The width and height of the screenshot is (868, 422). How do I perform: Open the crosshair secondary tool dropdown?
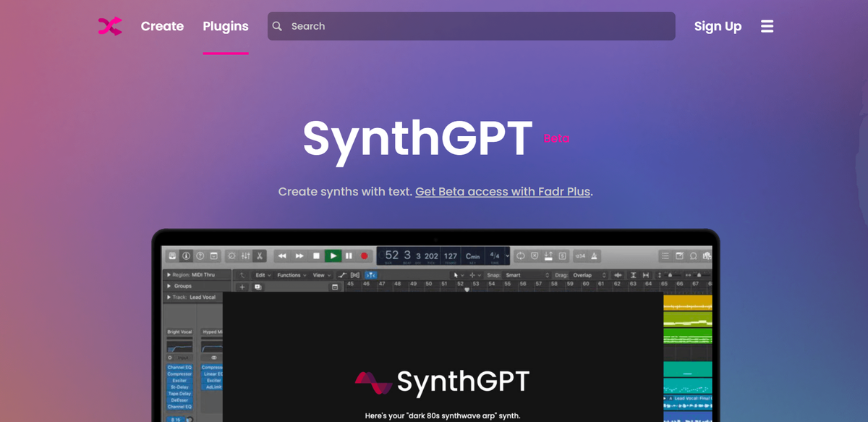pyautogui.click(x=475, y=275)
